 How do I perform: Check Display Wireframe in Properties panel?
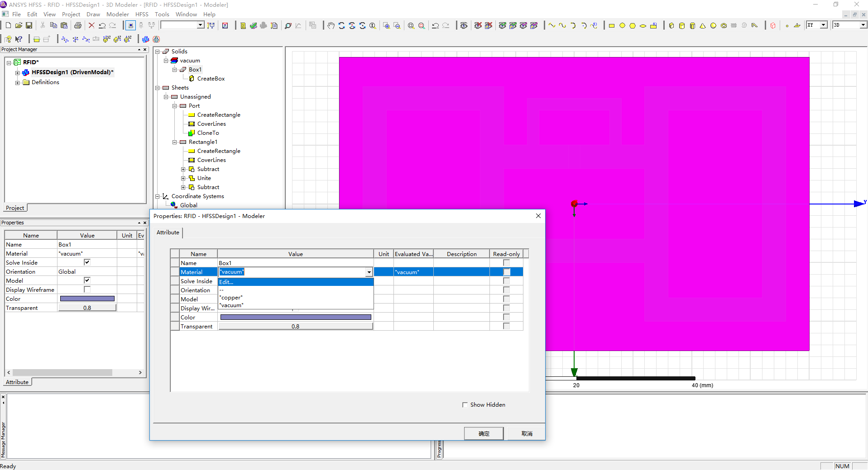coord(87,290)
